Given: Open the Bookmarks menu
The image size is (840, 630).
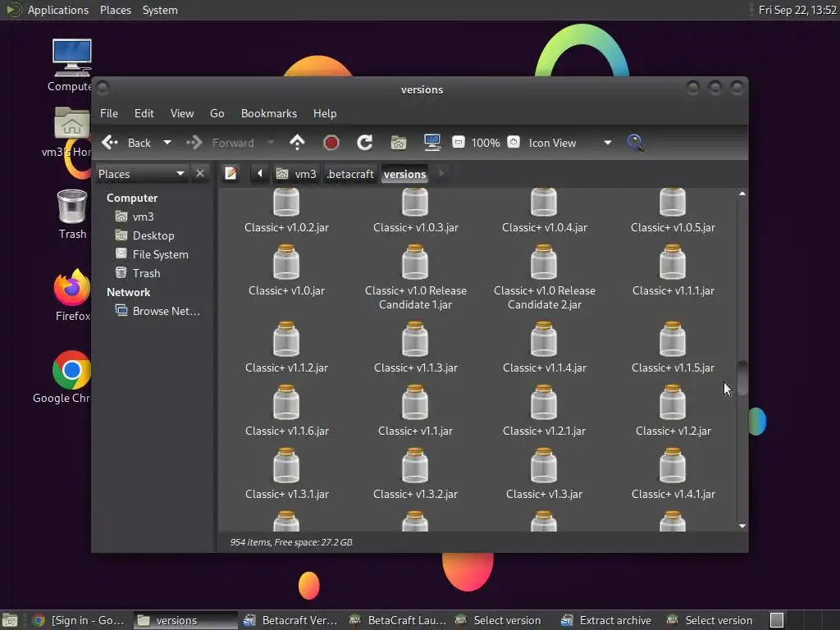Looking at the screenshot, I should (269, 113).
